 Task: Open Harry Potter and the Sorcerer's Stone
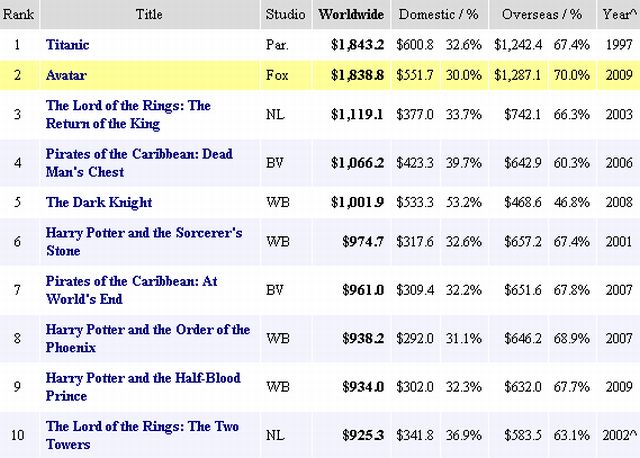(x=144, y=241)
